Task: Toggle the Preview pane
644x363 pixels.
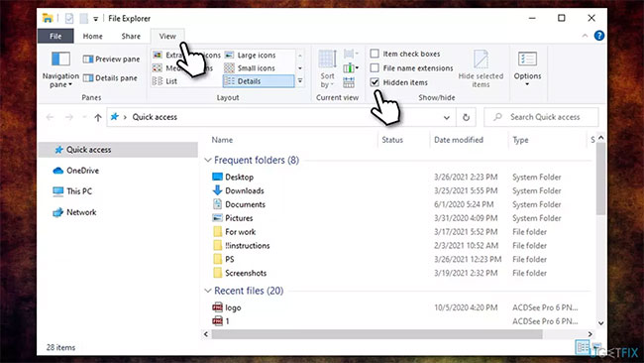Action: click(x=111, y=60)
